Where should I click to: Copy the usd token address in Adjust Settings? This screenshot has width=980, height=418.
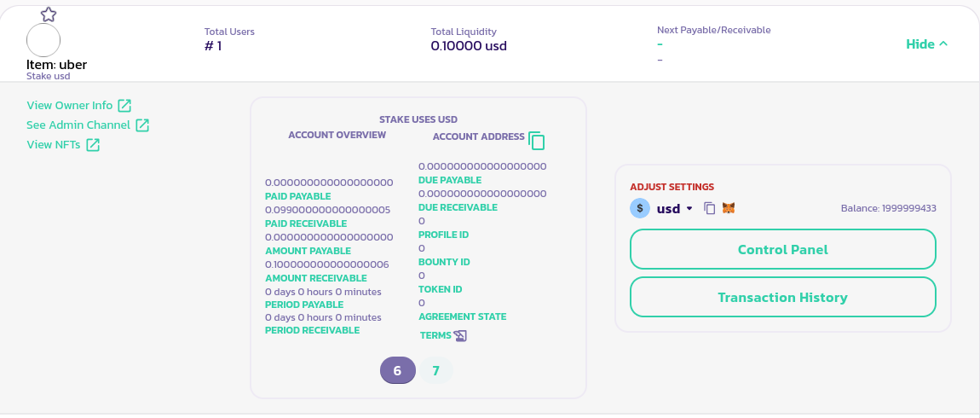point(709,208)
